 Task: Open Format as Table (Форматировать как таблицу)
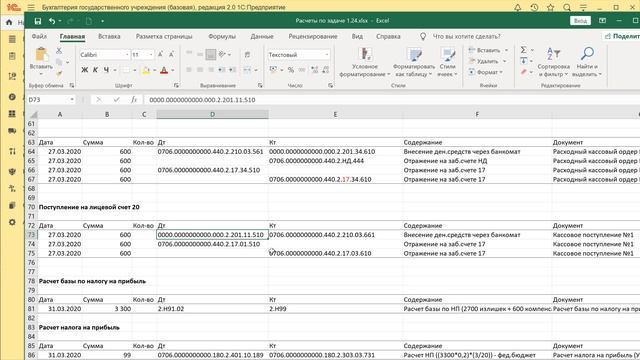(413, 62)
